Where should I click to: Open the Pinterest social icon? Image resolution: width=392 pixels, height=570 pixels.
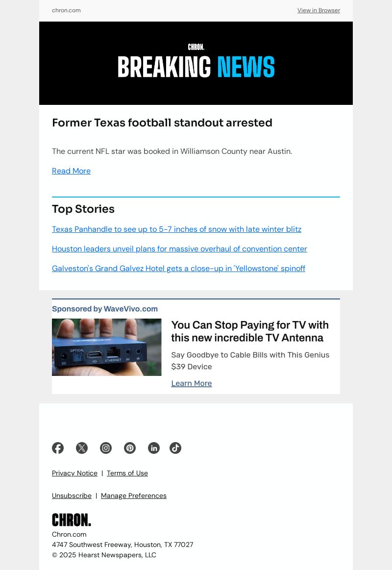pos(130,448)
